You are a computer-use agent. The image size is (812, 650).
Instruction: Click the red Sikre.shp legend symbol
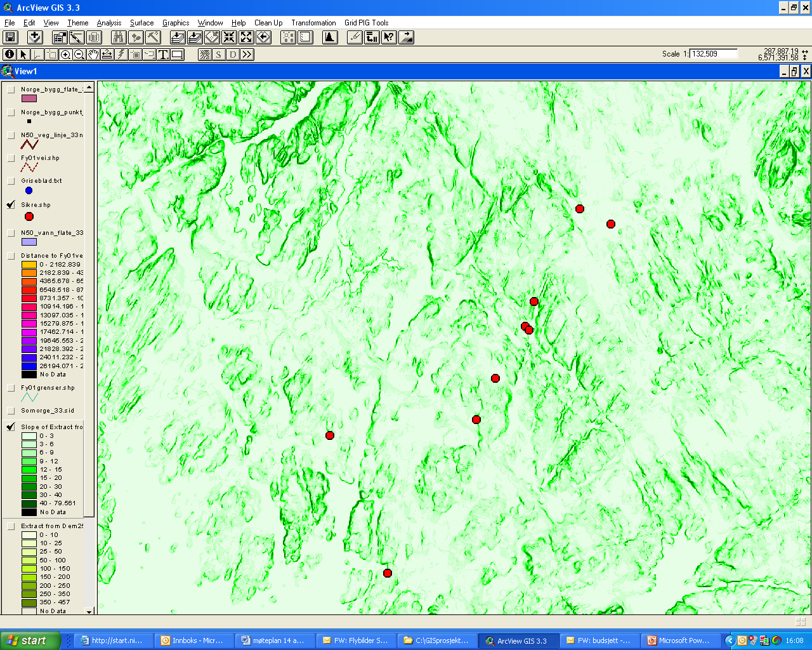coord(29,216)
